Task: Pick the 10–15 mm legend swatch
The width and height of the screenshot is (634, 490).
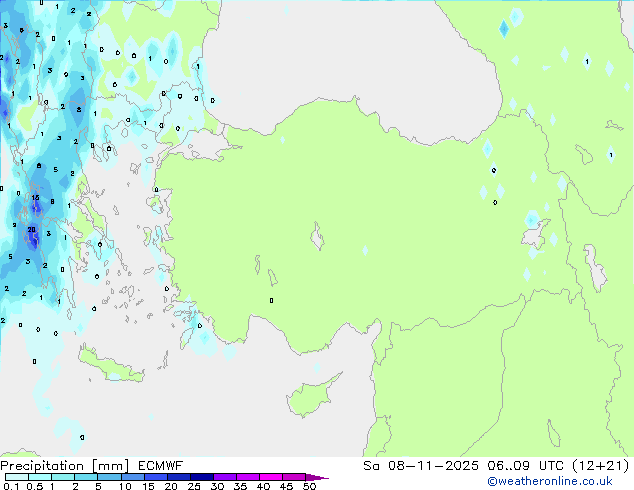Action: pyautogui.click(x=132, y=477)
